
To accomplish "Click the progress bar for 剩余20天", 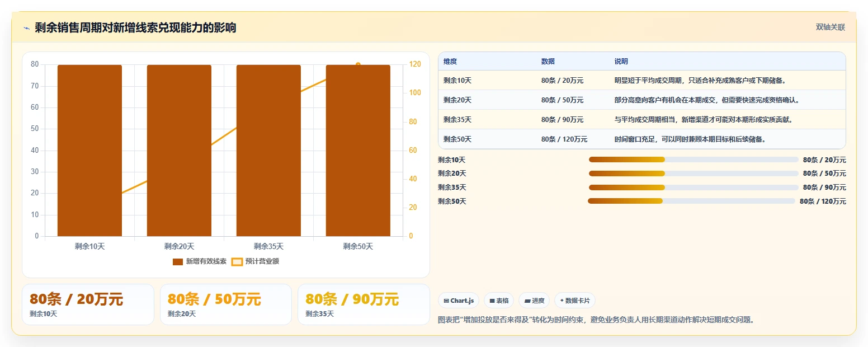I will click(x=694, y=173).
